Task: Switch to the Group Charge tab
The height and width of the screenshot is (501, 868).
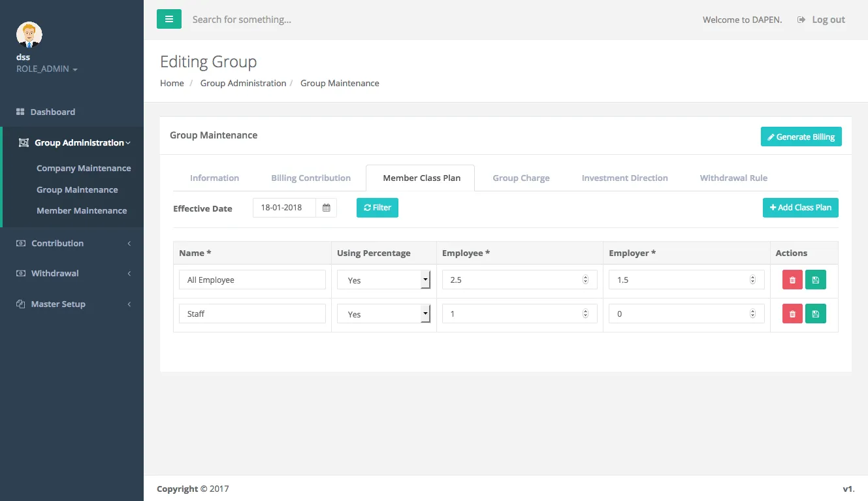Action: coord(521,178)
